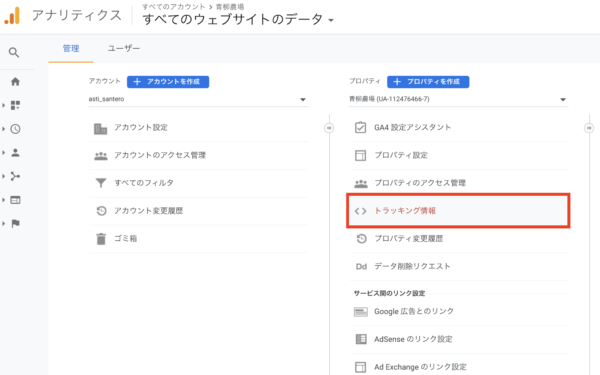
Task: Open プロパティ変更履歴
Action: pyautogui.click(x=459, y=239)
